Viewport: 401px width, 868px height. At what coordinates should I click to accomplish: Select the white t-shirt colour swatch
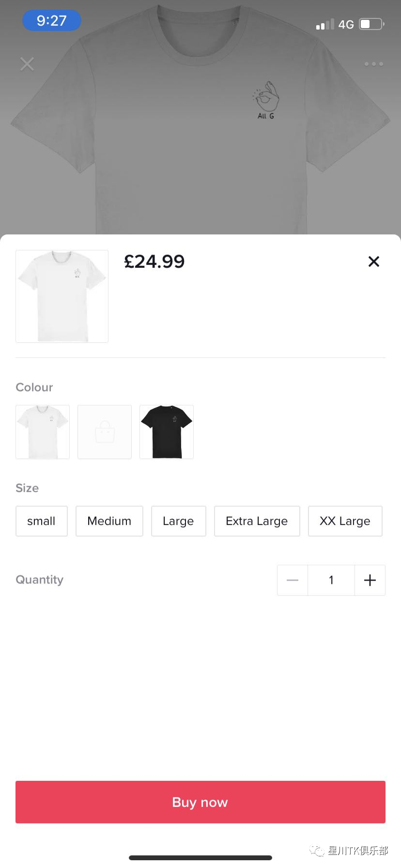(x=43, y=432)
